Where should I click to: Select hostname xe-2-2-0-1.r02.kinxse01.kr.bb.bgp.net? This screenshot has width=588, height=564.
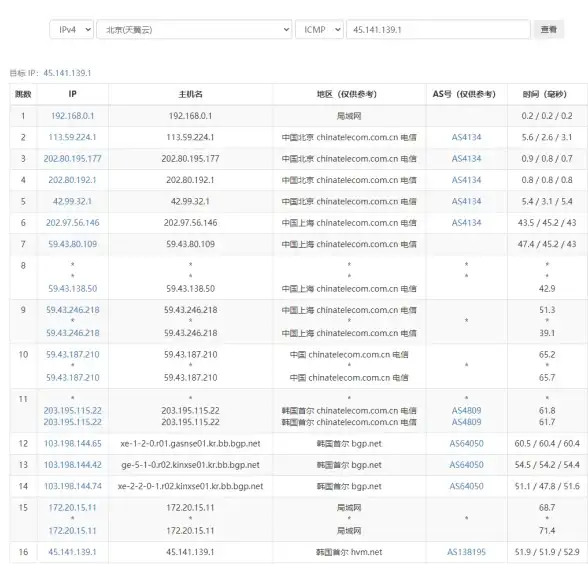tap(190, 486)
